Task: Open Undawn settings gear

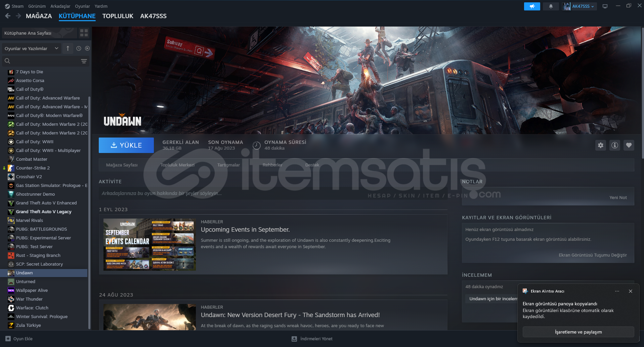Action: 601,145
